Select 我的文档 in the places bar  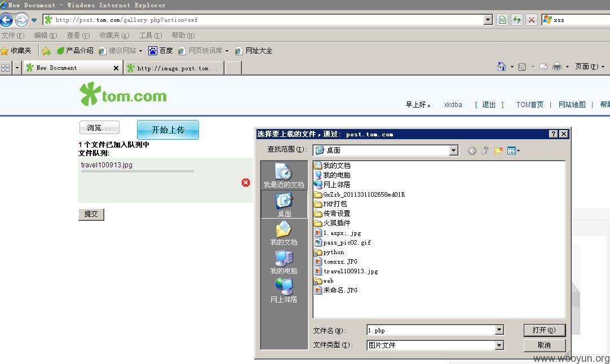click(x=284, y=233)
